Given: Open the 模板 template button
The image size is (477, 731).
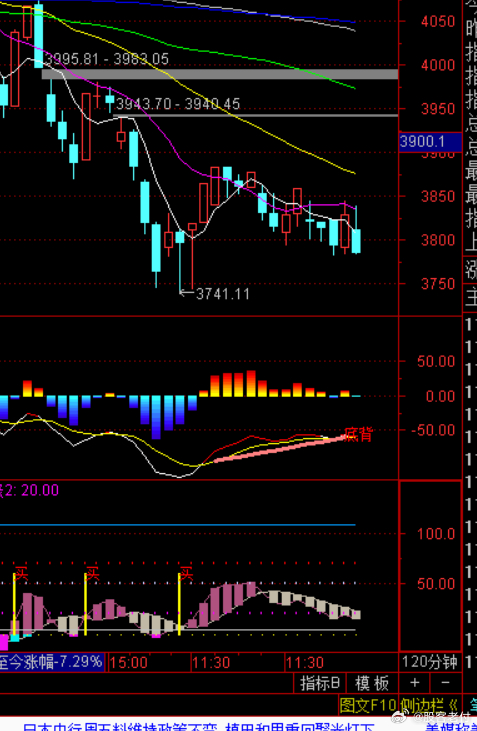Looking at the screenshot, I should pos(372,683).
